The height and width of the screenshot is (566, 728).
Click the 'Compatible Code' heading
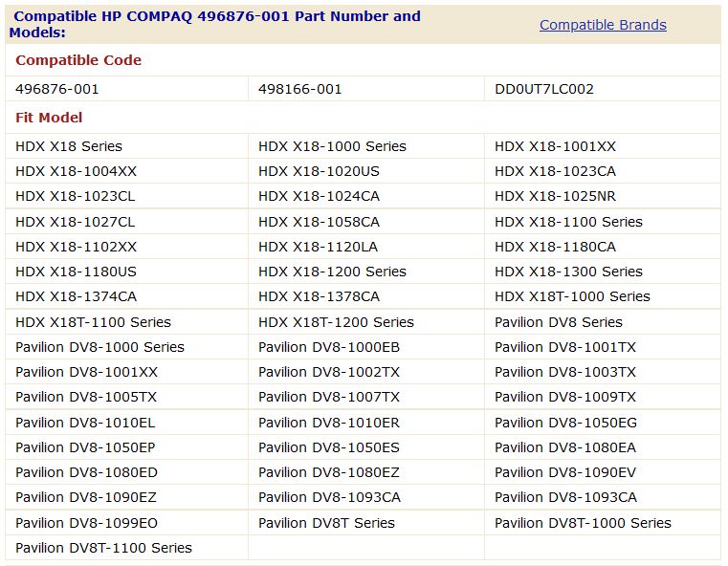pyautogui.click(x=78, y=60)
